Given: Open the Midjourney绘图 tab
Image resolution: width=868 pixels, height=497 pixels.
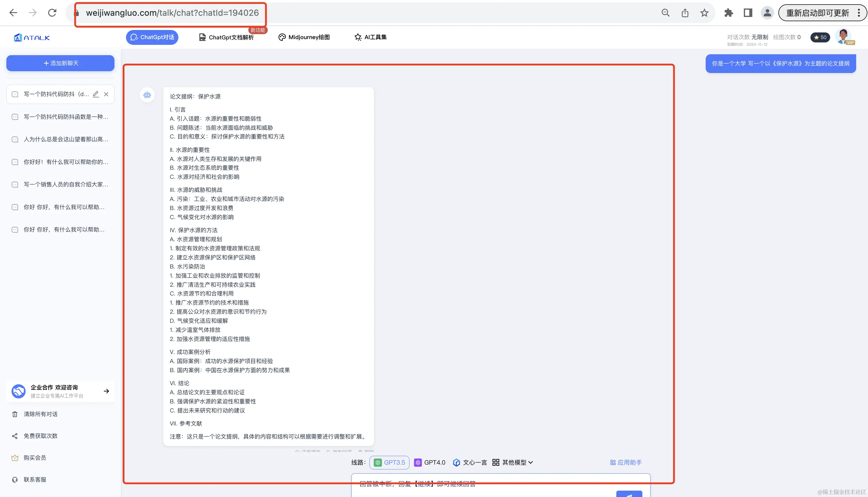Looking at the screenshot, I should tap(304, 37).
